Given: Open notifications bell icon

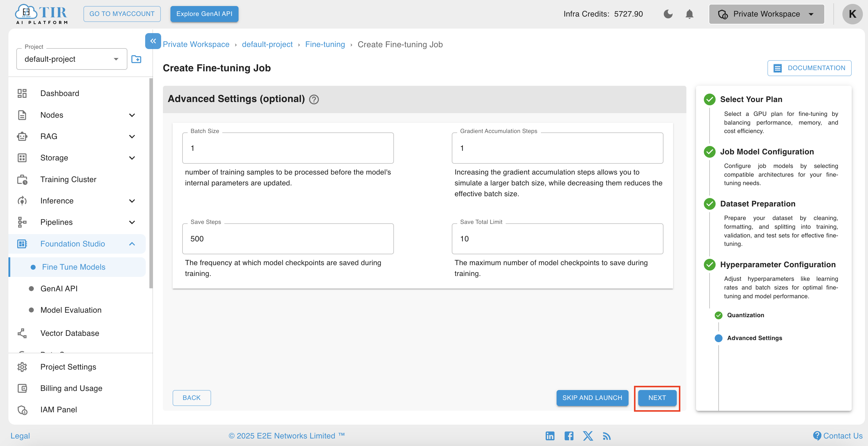Looking at the screenshot, I should [x=689, y=14].
